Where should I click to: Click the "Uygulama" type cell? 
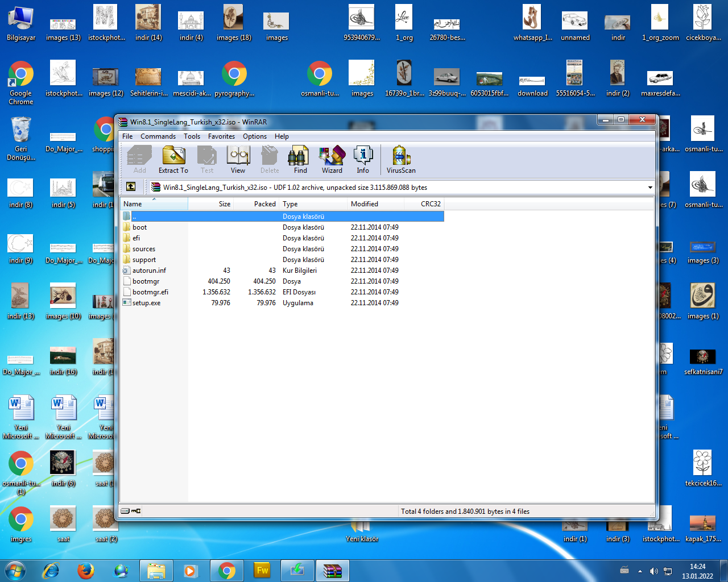(x=298, y=303)
